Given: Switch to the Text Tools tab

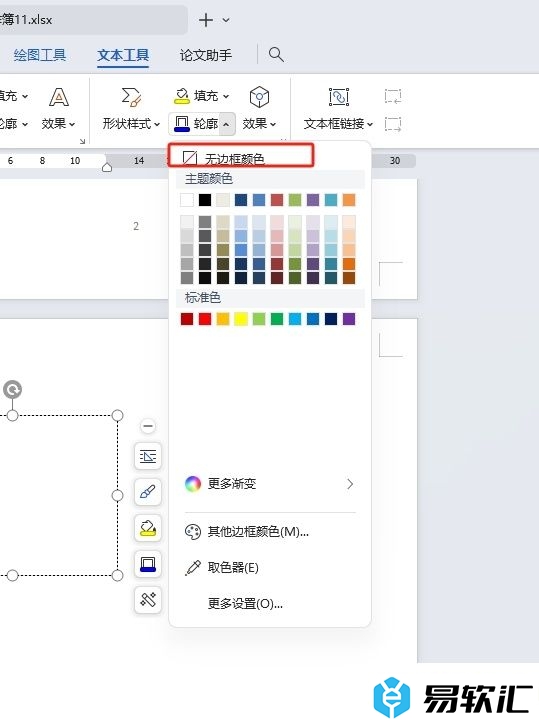Looking at the screenshot, I should tap(123, 55).
